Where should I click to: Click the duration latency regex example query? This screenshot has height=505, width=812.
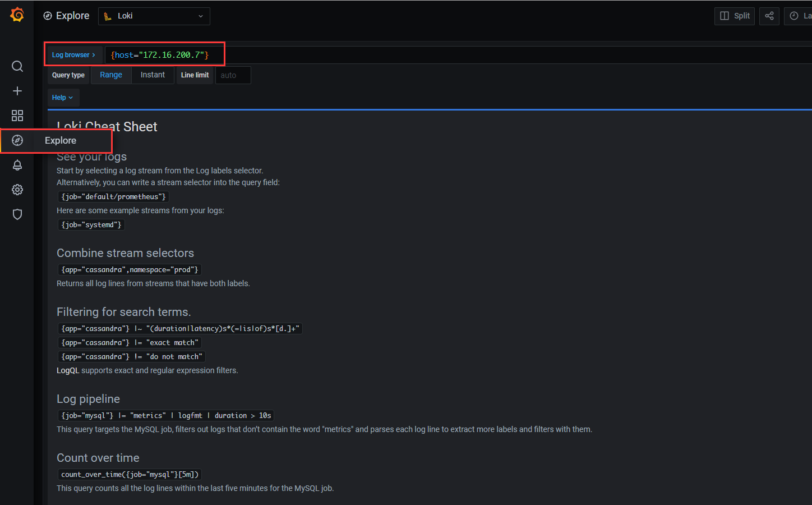[x=180, y=329]
